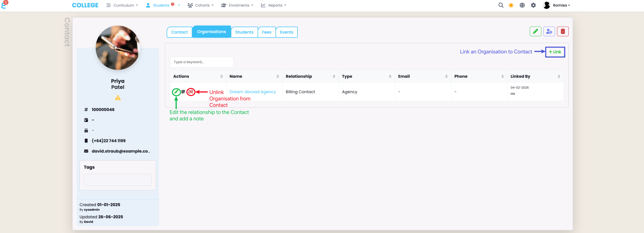Select the Fees tab

point(266,32)
